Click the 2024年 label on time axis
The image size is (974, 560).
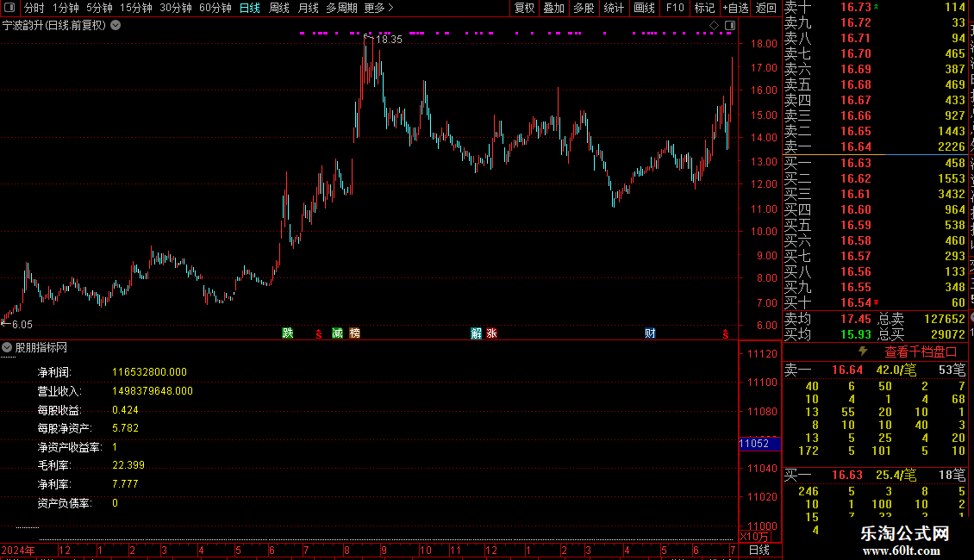[18, 550]
